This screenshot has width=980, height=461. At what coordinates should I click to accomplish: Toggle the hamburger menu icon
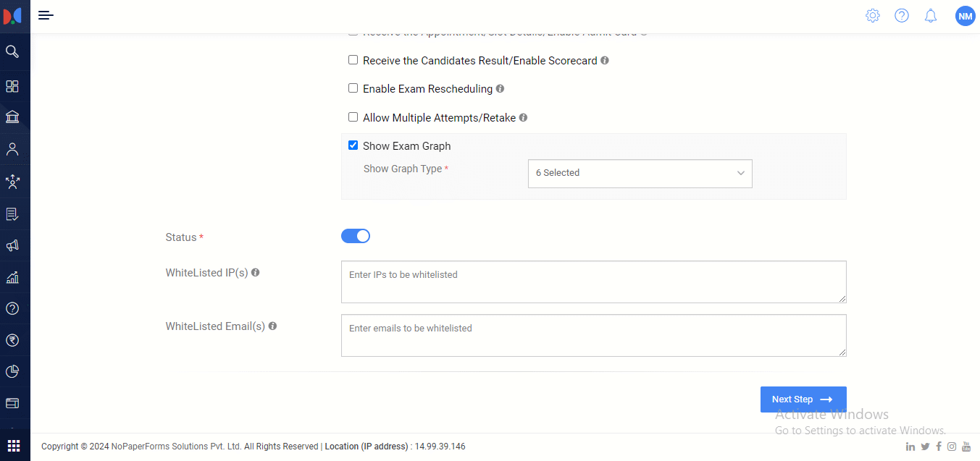coord(46,15)
